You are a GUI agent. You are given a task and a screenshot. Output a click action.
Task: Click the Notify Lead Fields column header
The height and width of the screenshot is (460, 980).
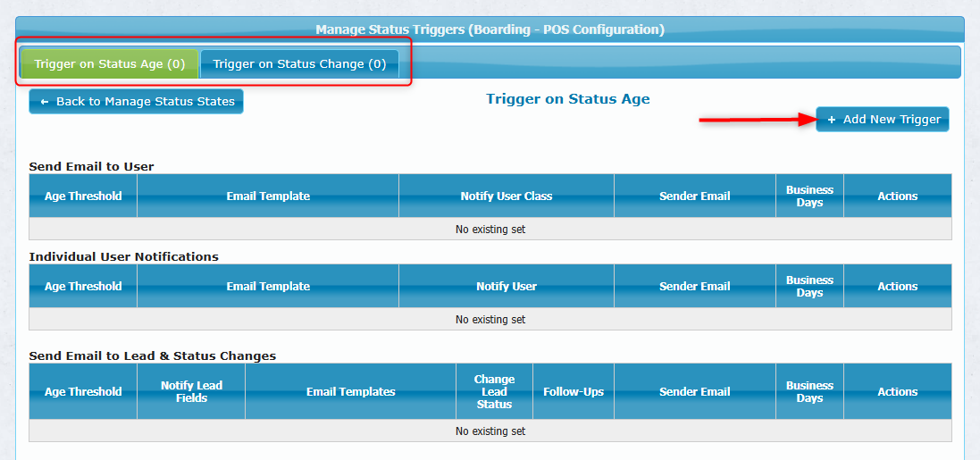coord(191,392)
